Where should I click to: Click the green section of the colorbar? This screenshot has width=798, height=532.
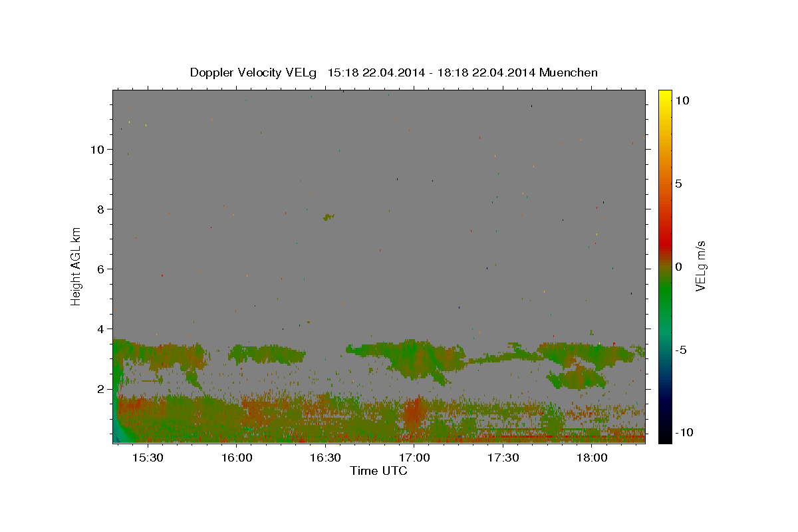pos(664,293)
